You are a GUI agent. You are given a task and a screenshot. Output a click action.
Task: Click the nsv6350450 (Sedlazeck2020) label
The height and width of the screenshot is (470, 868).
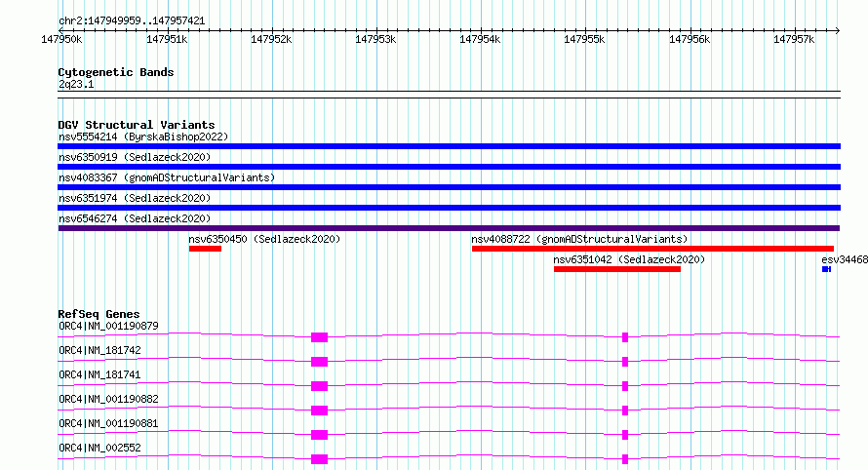(264, 239)
